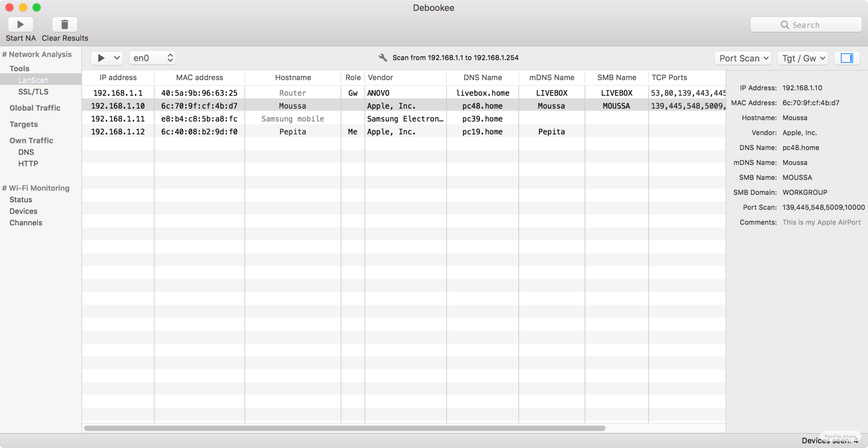Open Wi-Fi Monitoring Devices
The height and width of the screenshot is (448, 868).
pos(23,211)
